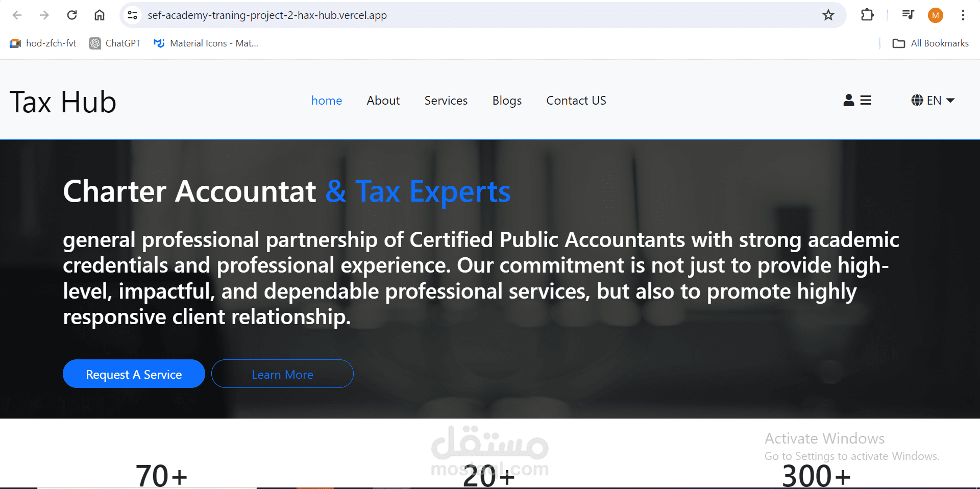Click the user account icon on the navbar

tap(848, 101)
